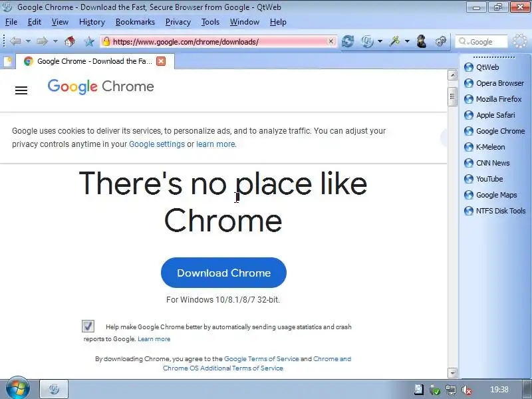Click into the URL address field
This screenshot has width=532, height=399.
point(219,42)
